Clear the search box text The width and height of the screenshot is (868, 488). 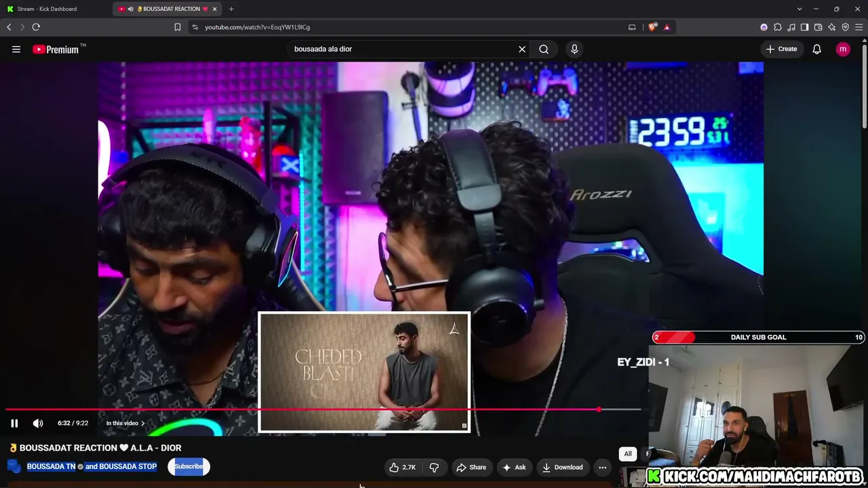click(x=522, y=49)
